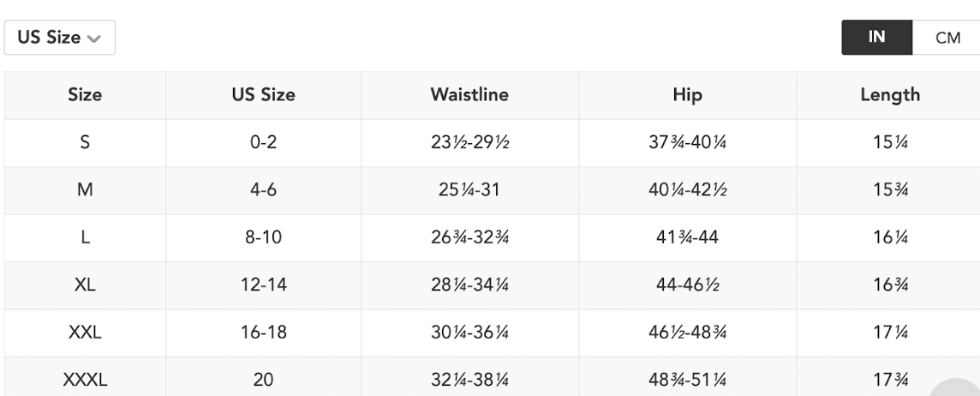Select the XL size row label
Image resolution: width=980 pixels, height=396 pixels.
(x=85, y=285)
